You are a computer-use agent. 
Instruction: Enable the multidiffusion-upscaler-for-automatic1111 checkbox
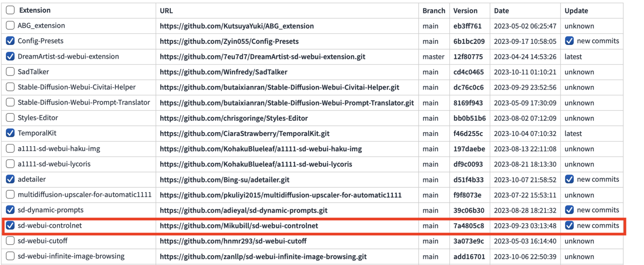click(x=10, y=195)
